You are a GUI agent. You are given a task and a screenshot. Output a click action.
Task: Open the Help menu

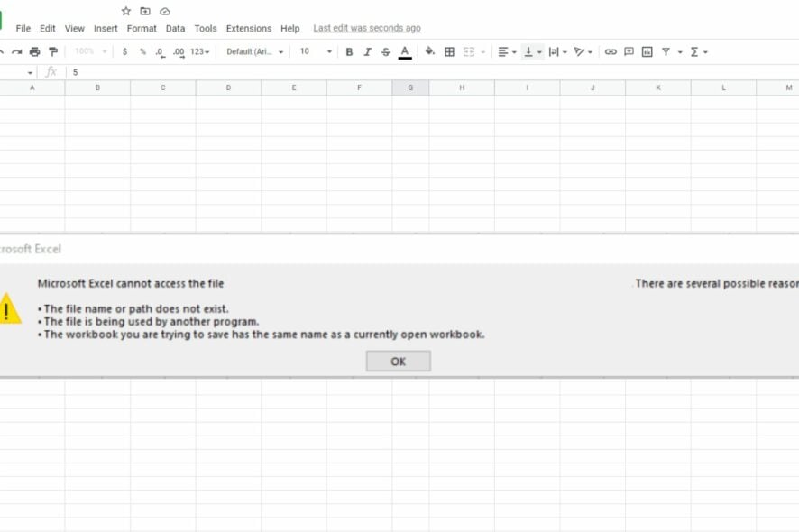pyautogui.click(x=290, y=29)
